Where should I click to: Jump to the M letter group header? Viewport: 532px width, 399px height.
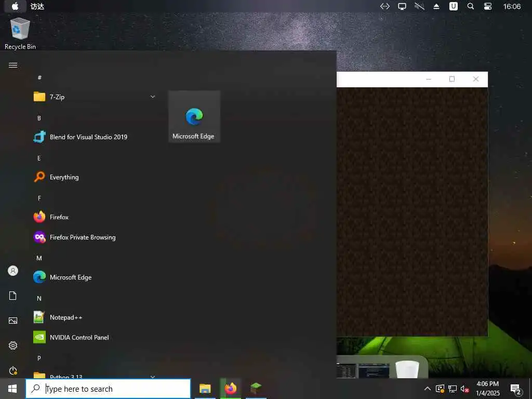click(39, 258)
